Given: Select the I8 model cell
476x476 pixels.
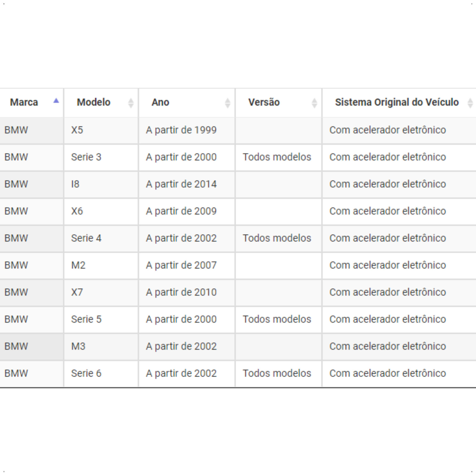Looking at the screenshot, I should click(101, 184).
